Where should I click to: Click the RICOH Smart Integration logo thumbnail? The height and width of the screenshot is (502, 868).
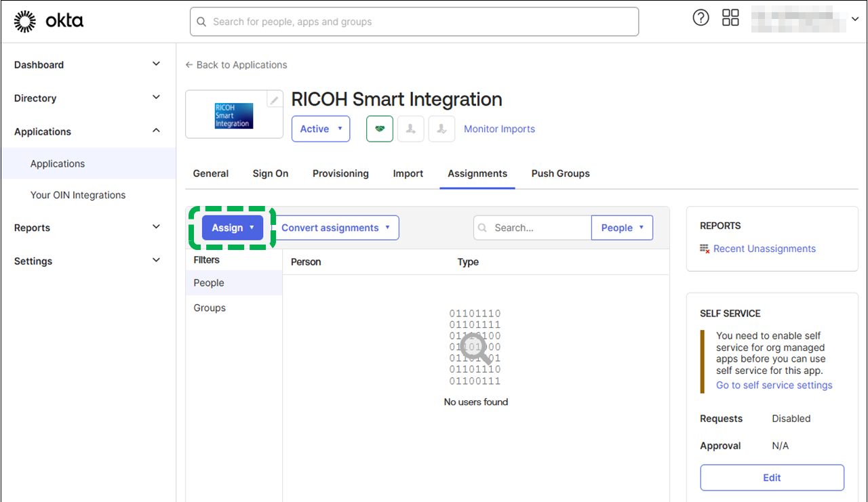coord(233,116)
